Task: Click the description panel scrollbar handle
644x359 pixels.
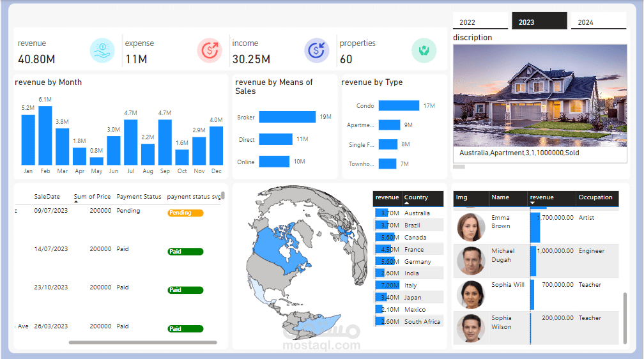Action: (x=459, y=167)
